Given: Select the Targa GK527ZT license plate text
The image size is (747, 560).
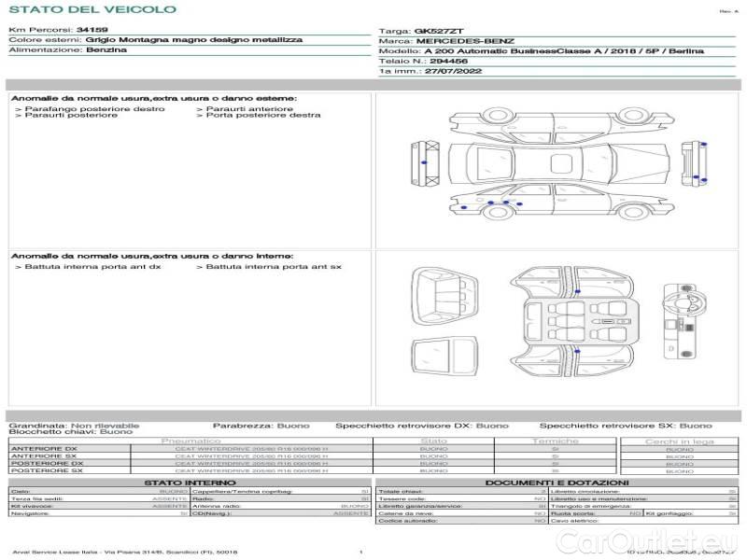Looking at the screenshot, I should coord(437,31).
